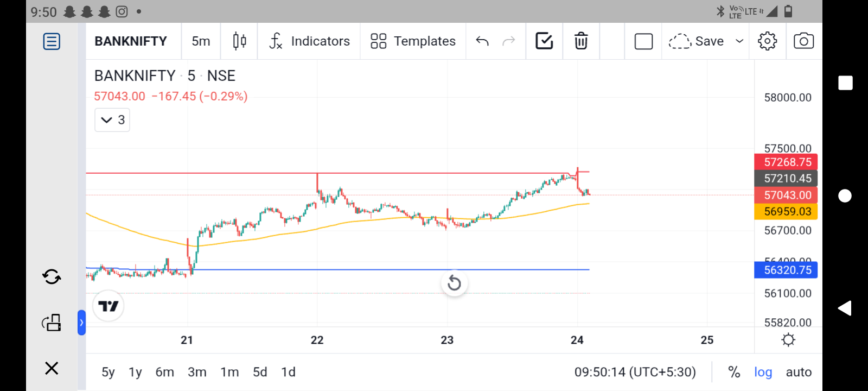The image size is (868, 391).
Task: Open indicator Templates menu
Action: [x=413, y=41]
